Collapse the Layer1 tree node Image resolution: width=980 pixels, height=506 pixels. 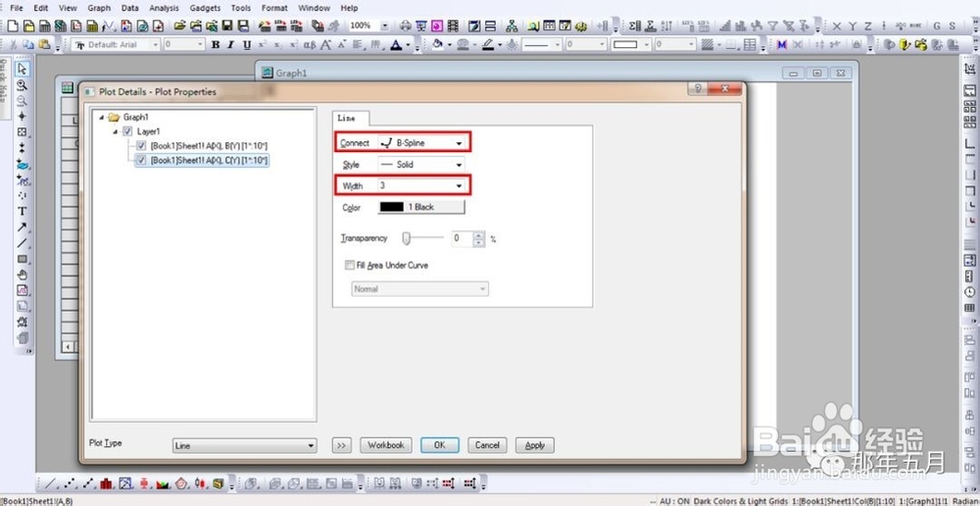116,131
